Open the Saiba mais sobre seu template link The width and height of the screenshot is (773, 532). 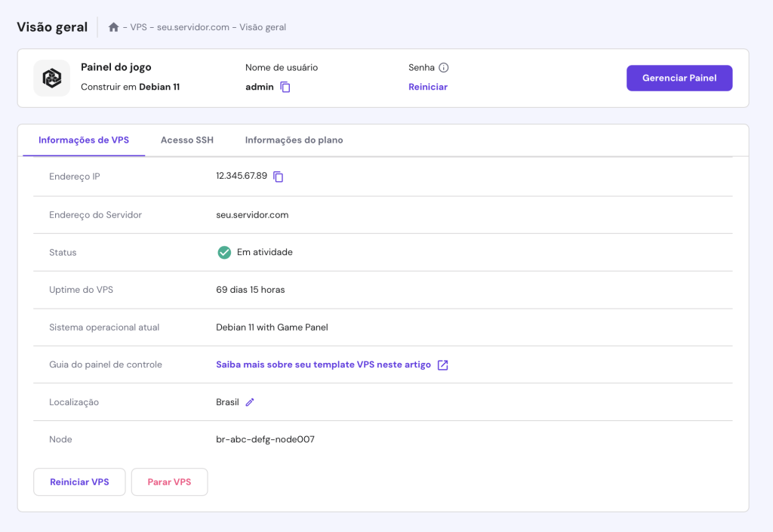[x=323, y=364]
